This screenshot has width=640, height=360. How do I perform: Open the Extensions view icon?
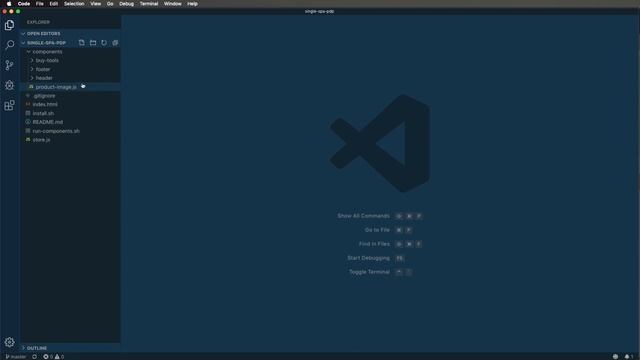(9, 105)
